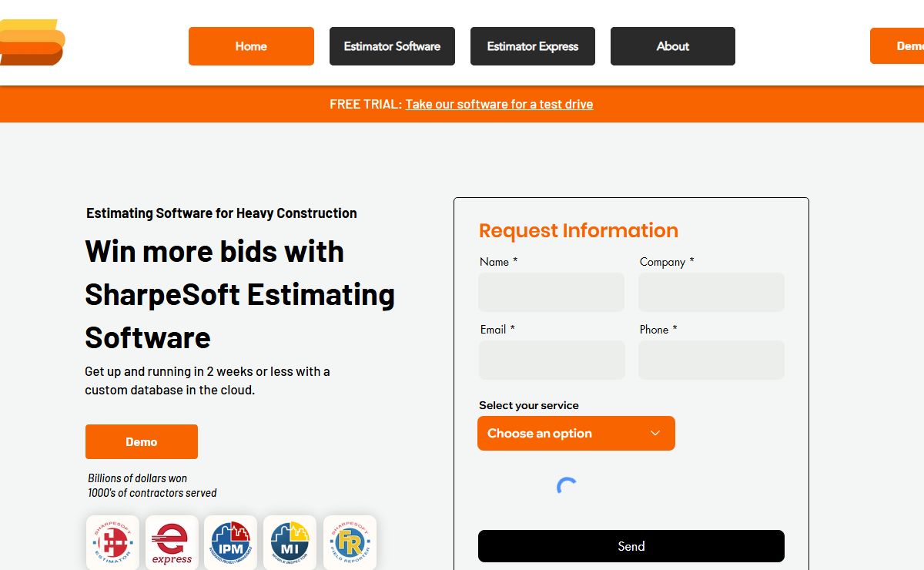Click 'Estimating Software for Heavy Construction' text
The width and height of the screenshot is (924, 570).
222,213
